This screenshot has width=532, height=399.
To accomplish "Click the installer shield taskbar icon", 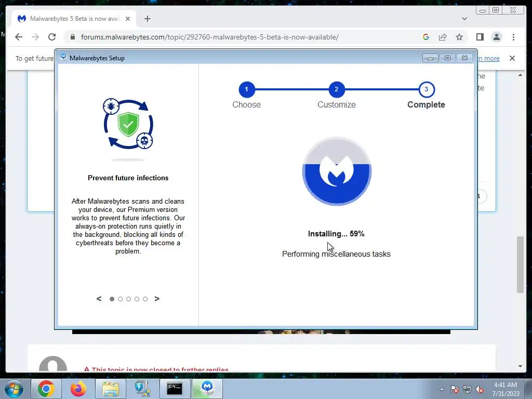I will (143, 389).
